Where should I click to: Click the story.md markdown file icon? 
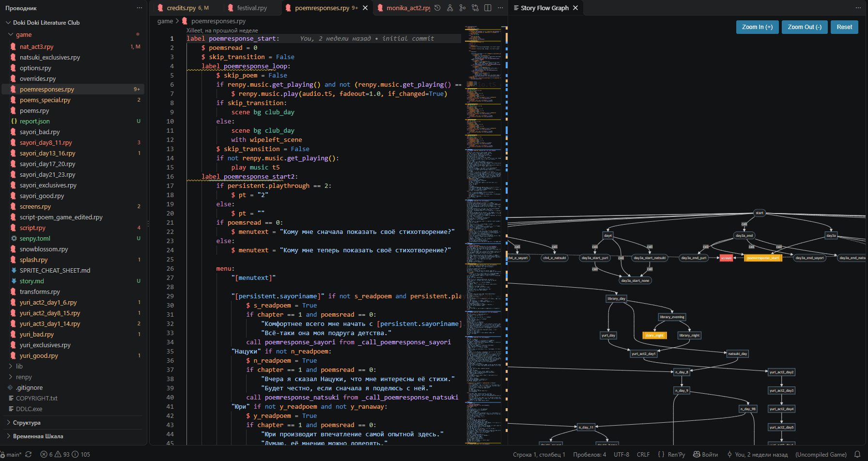click(14, 281)
